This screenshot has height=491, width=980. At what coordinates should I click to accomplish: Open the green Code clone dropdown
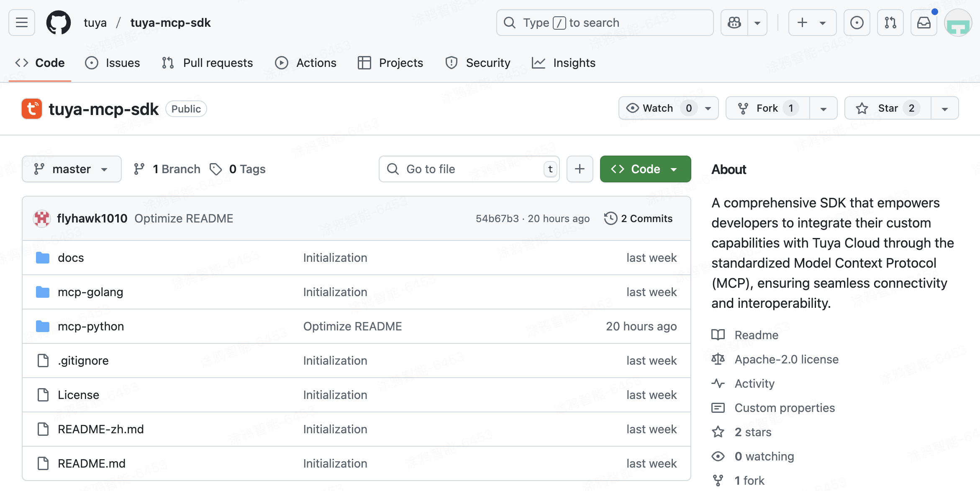coord(645,169)
